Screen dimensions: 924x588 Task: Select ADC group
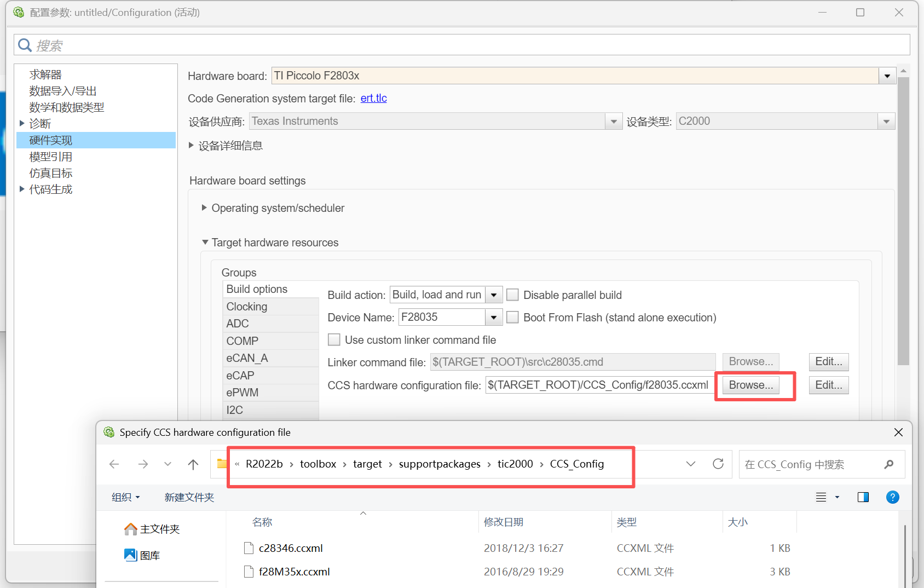point(271,324)
